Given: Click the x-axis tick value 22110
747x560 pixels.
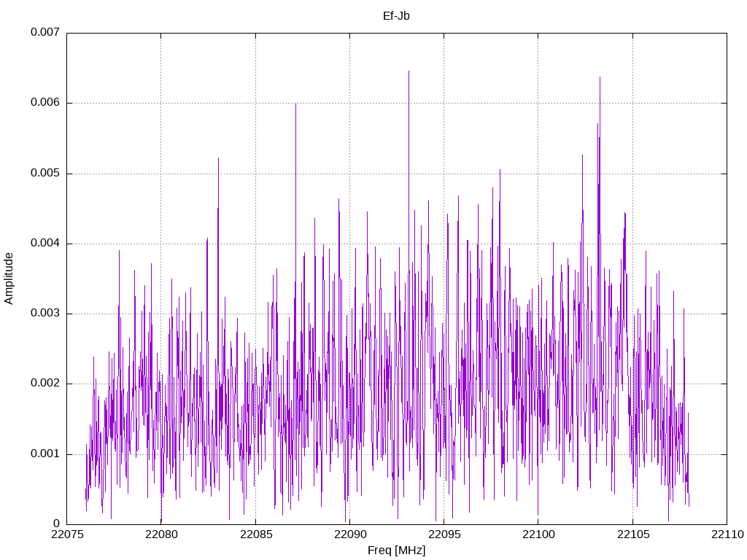Looking at the screenshot, I should tap(727, 534).
